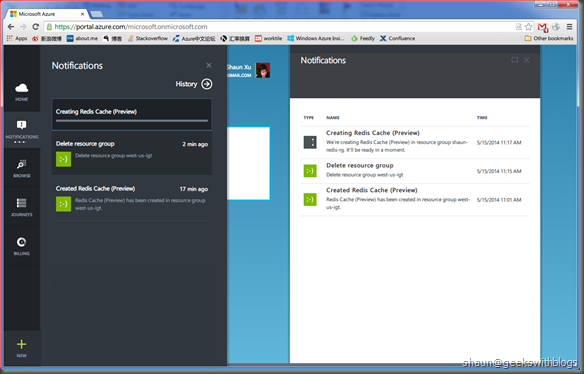This screenshot has height=374, width=584.
Task: Click the browser reload icon
Action: point(36,27)
